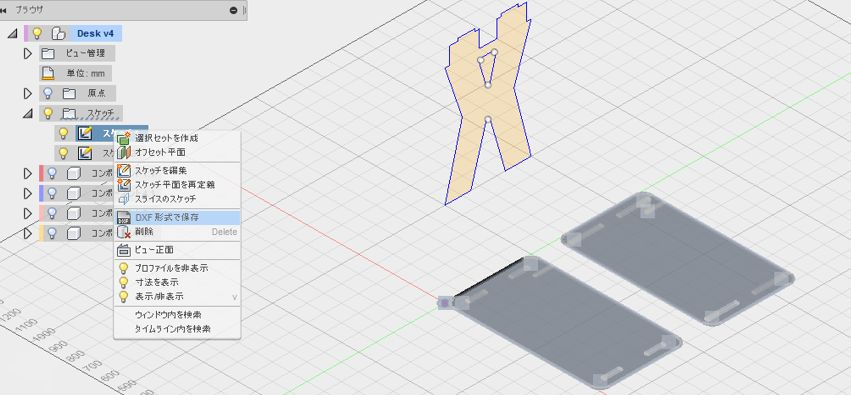The height and width of the screenshot is (395, 851).
Task: Choose タイムライン内を検索 from the context menu
Action: 177,329
